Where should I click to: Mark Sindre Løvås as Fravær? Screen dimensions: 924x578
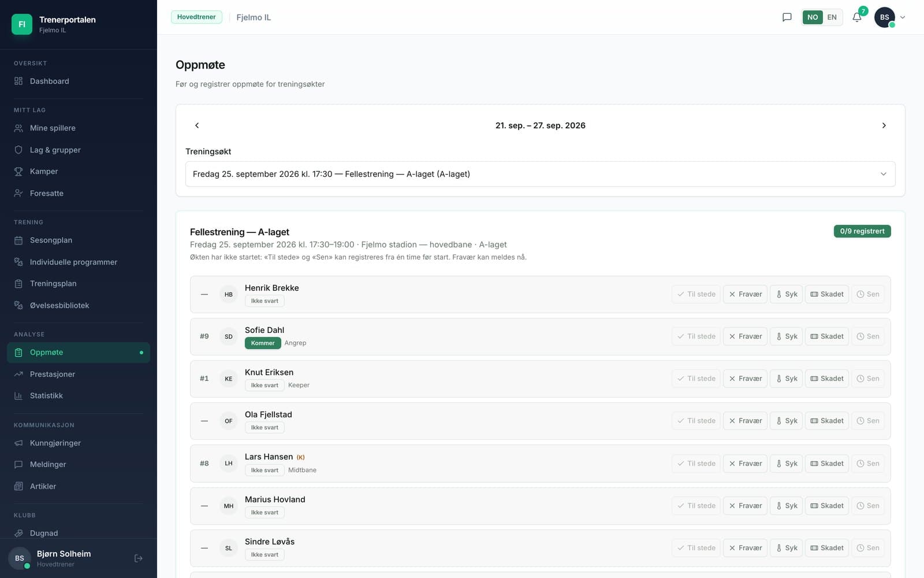click(745, 548)
